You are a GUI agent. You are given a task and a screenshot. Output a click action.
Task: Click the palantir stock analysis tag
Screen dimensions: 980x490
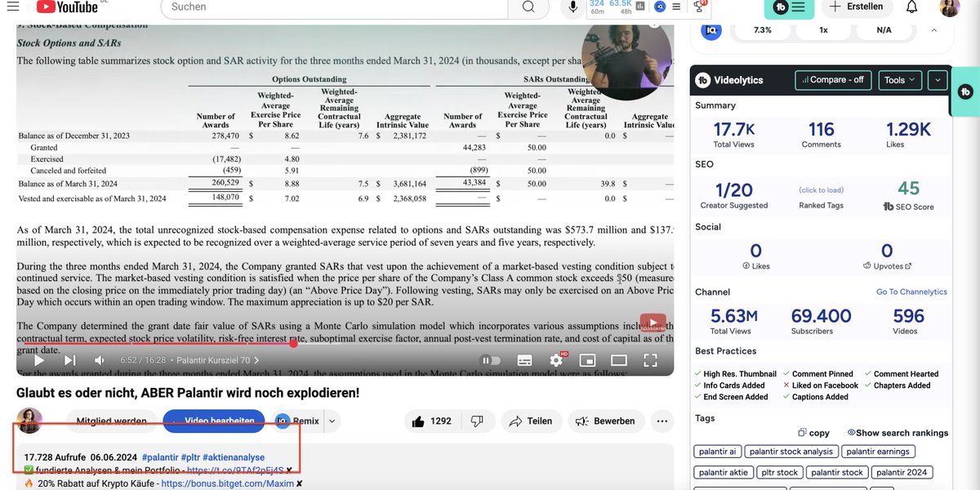pos(791,452)
